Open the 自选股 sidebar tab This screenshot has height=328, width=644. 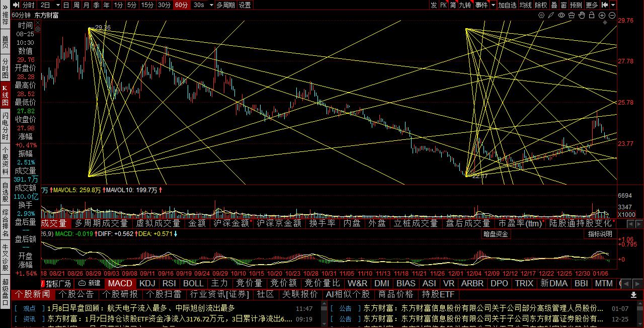(5, 192)
